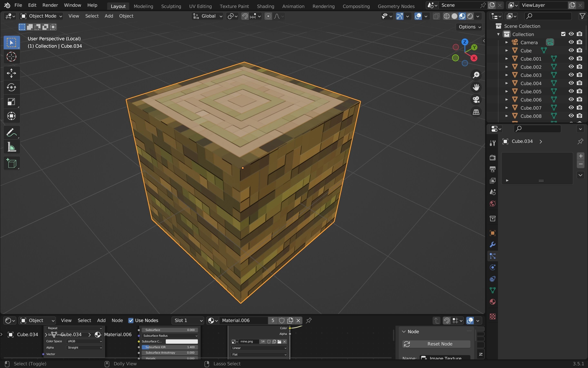Open the viewport Options dropdown
Viewport: 588px width, 368px height.
pos(470,27)
